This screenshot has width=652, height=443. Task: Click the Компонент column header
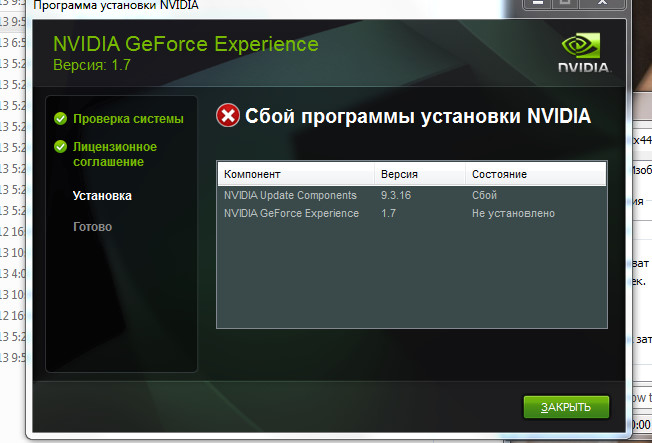[296, 174]
